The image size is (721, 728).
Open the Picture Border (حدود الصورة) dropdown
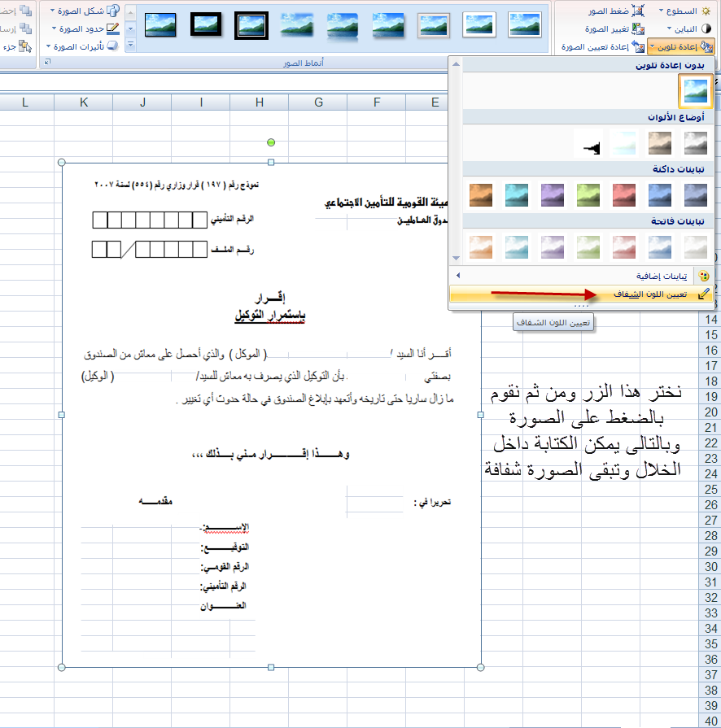(86, 29)
